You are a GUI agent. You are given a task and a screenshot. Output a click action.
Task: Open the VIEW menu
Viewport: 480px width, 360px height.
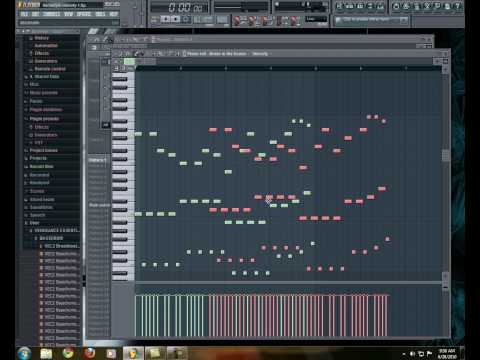pos(68,14)
